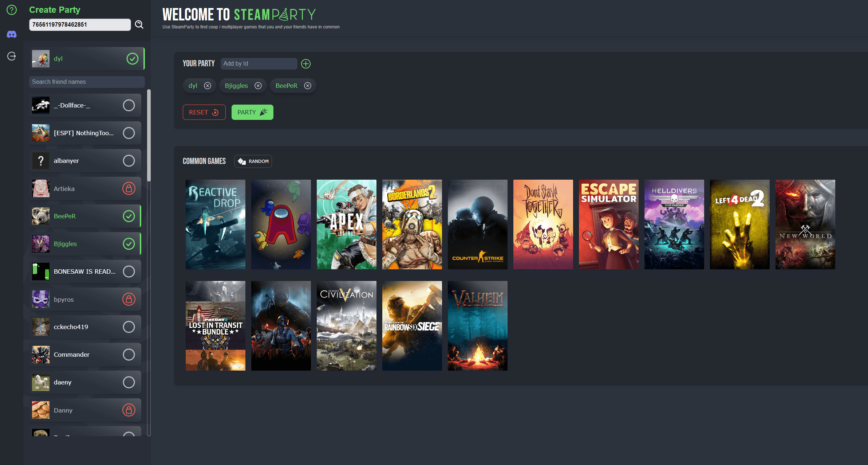
Task: Click the dice icon on the RANDOM button
Action: pos(241,161)
